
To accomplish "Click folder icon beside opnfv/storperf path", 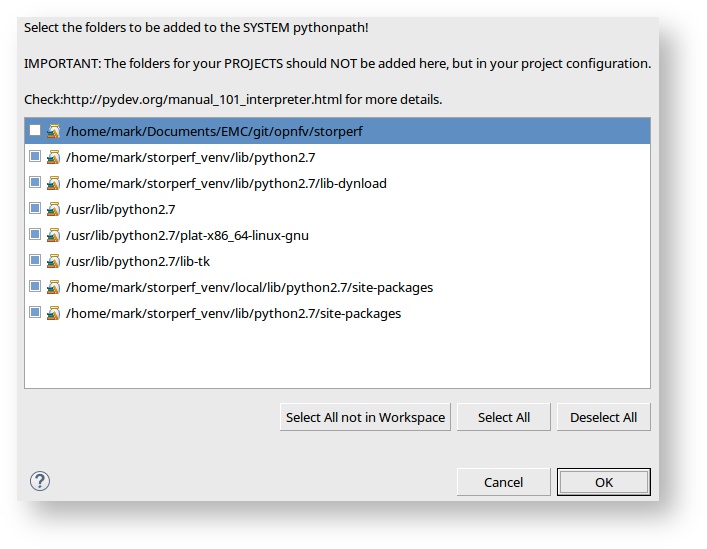I will (x=53, y=131).
